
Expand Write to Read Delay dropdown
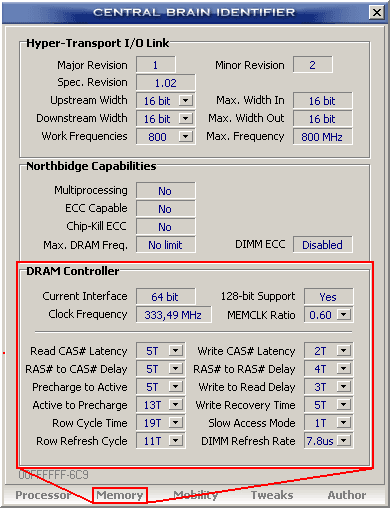[x=344, y=387]
